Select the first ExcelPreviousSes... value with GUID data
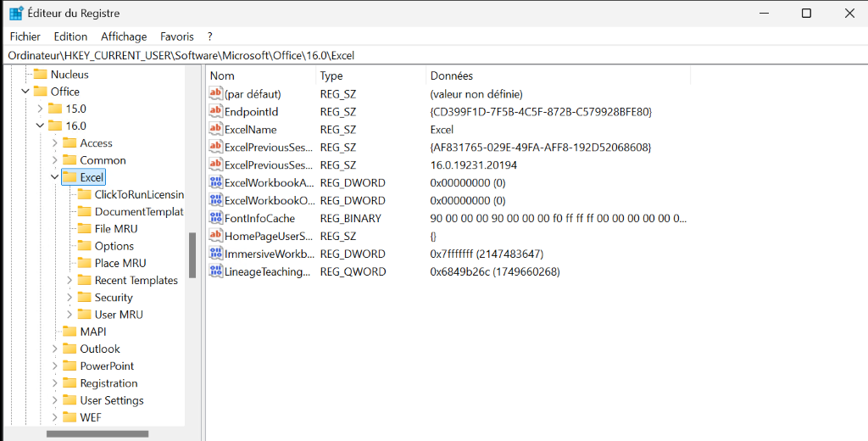 click(269, 147)
